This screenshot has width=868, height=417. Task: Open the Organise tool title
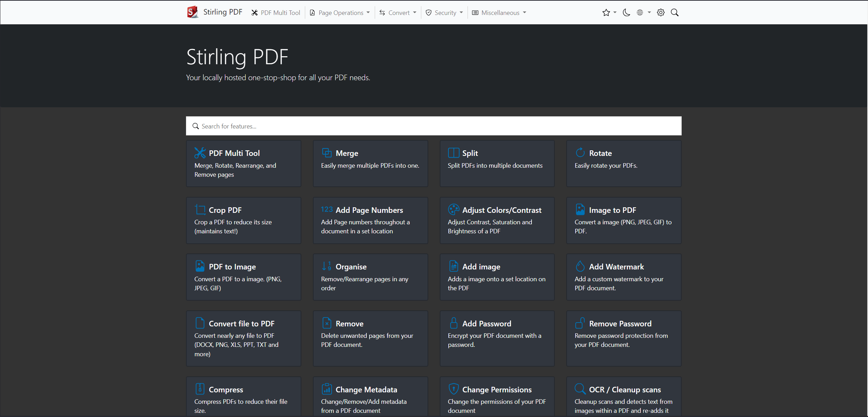(x=351, y=267)
